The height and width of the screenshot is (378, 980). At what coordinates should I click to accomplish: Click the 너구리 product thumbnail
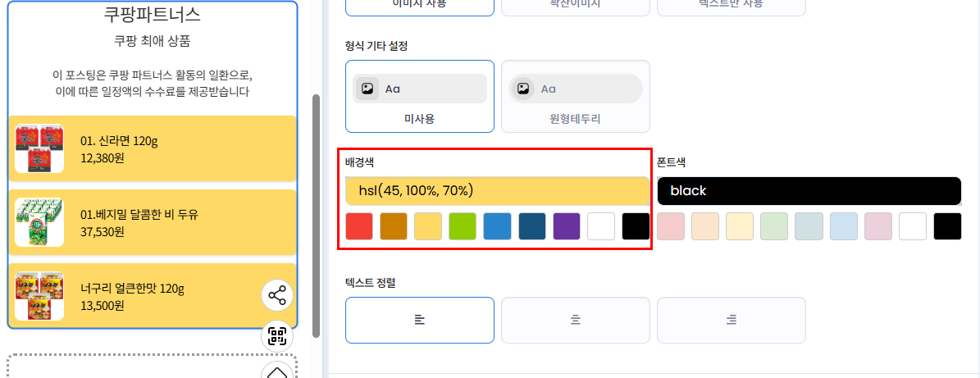click(x=39, y=296)
